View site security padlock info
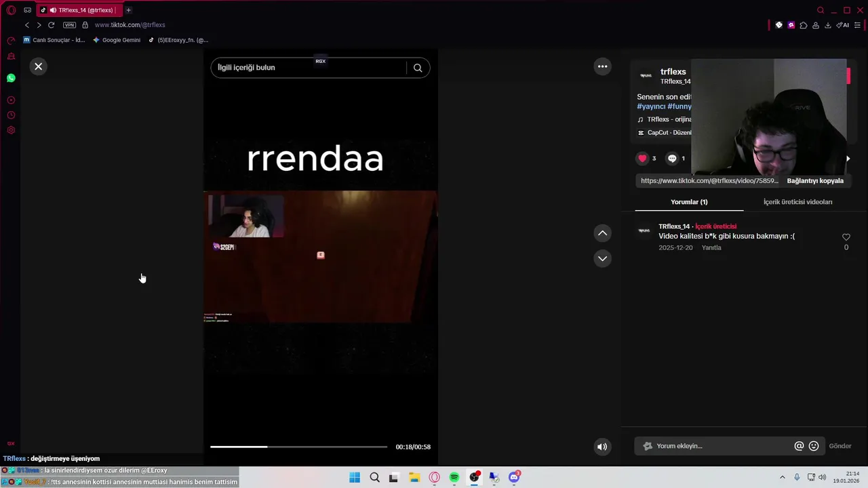 [85, 25]
